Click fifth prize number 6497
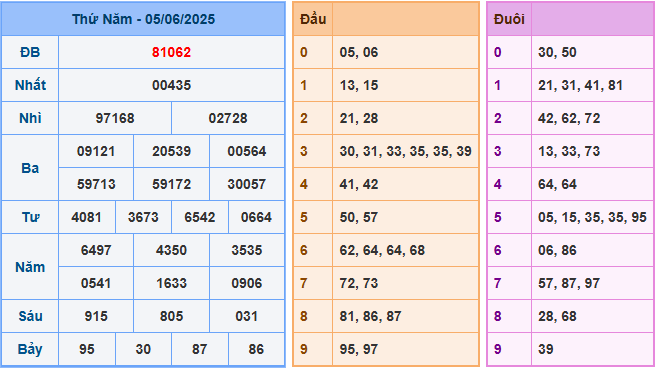This screenshot has width=657, height=368. point(96,250)
